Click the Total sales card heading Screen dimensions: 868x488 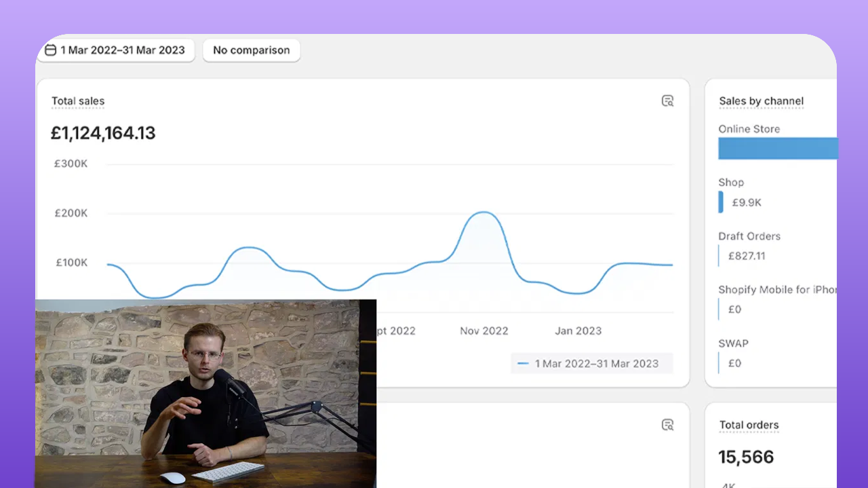[78, 101]
